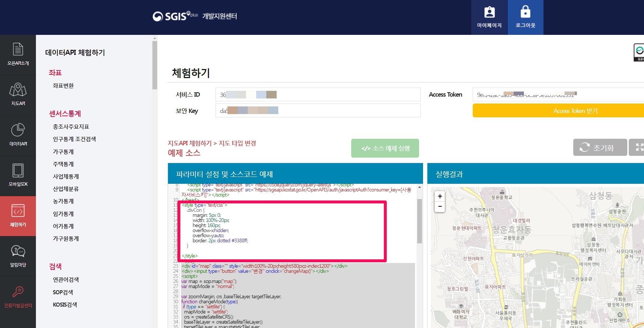Open 총조사주요지표 menu item
Image resolution: width=644 pixels, height=328 pixels.
coord(71,127)
